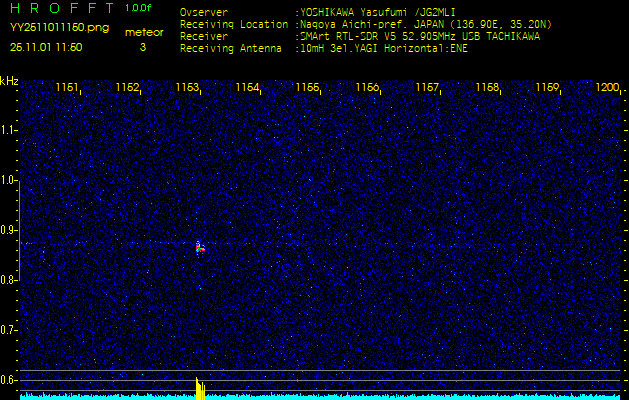
Task: Click the bright meteor echo on spectrogram
Action: pos(199,246)
